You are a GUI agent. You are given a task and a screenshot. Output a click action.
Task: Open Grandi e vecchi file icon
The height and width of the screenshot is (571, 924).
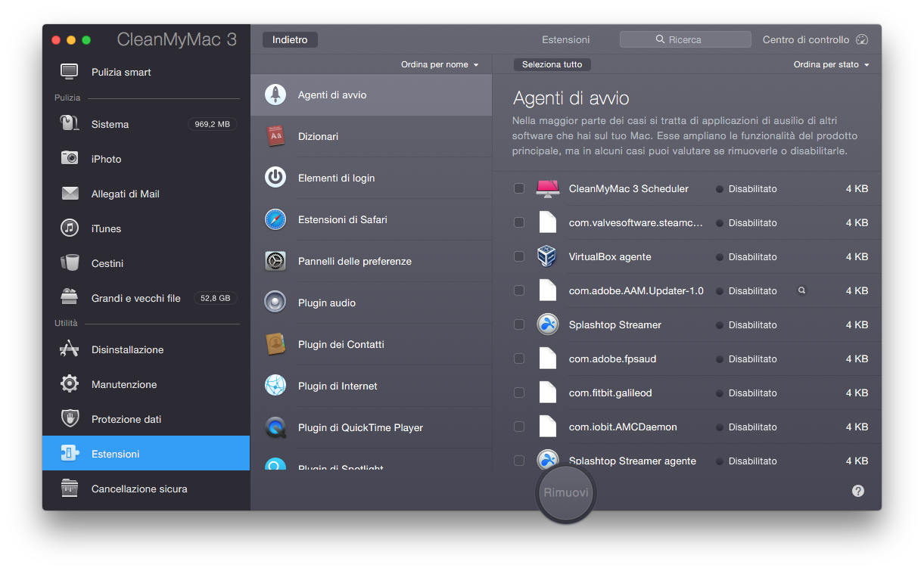[x=70, y=297]
